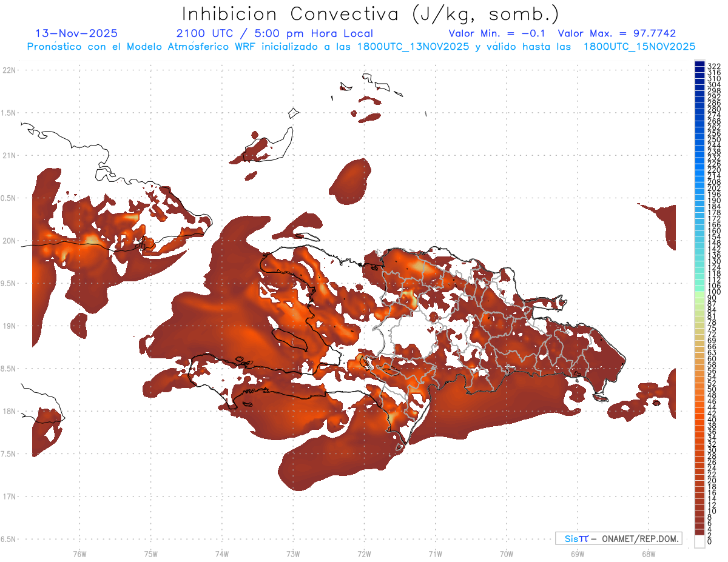Image resolution: width=728 pixels, height=562 pixels.
Task: Click the '250' value on the color scale
Action: 714,139
